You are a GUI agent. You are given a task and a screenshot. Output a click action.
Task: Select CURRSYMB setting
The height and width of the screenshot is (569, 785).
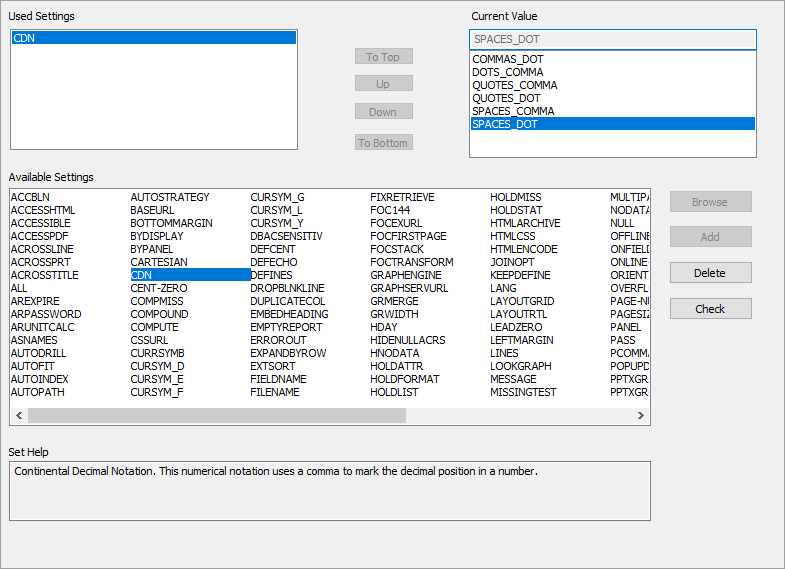157,353
